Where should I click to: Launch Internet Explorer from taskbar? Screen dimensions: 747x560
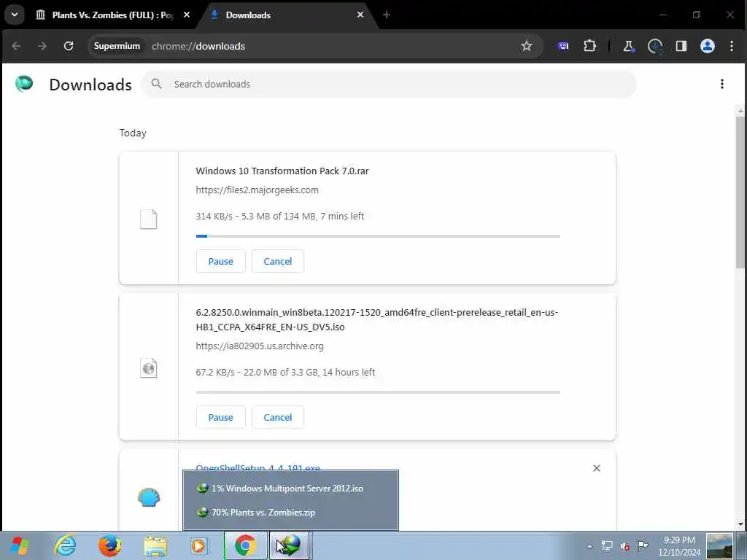pos(65,545)
